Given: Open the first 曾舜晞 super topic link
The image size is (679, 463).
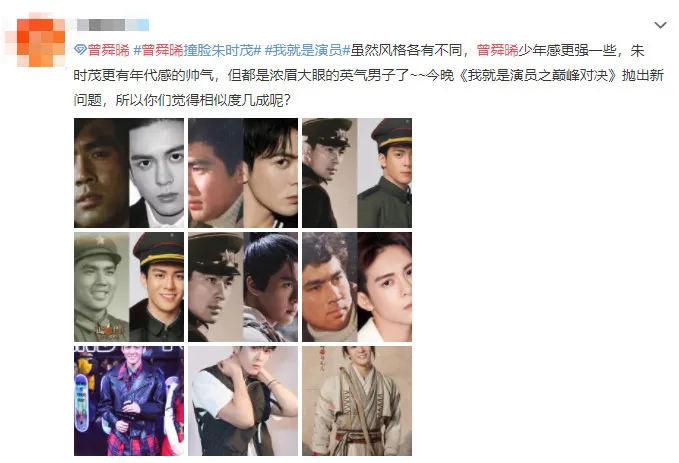Looking at the screenshot, I should [108, 50].
